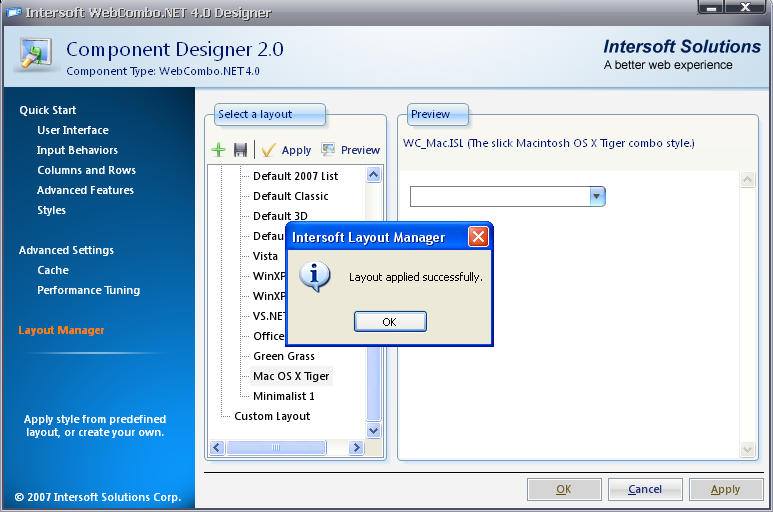Click the green plus add layout icon

[x=218, y=150]
